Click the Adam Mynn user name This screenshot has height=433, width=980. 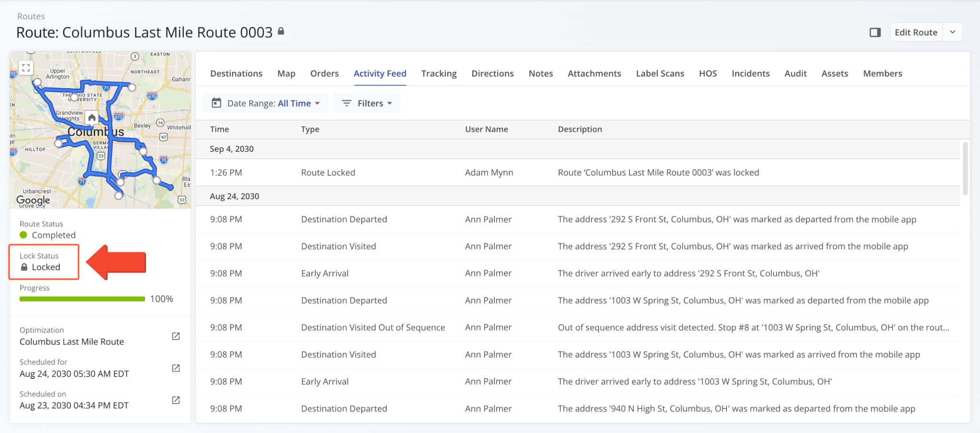pos(489,172)
